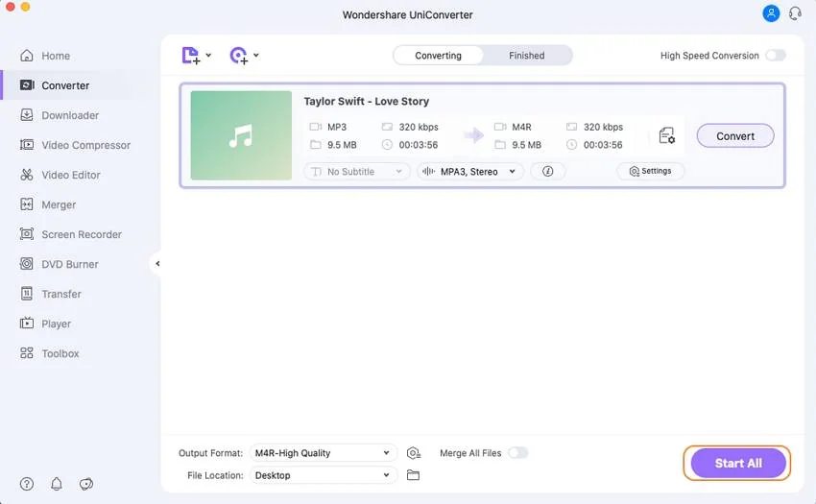The image size is (816, 504).
Task: Open the Output Format M4R-High Quality dropdown
Action: click(x=324, y=453)
